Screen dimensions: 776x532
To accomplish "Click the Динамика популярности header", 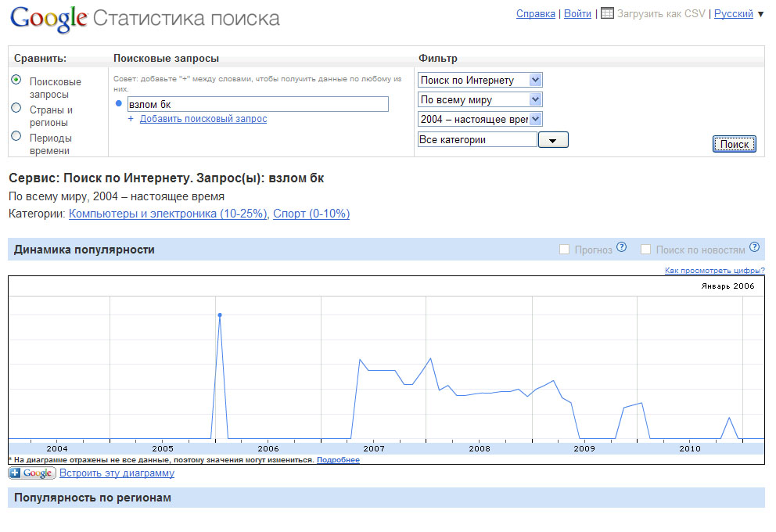I will point(84,250).
